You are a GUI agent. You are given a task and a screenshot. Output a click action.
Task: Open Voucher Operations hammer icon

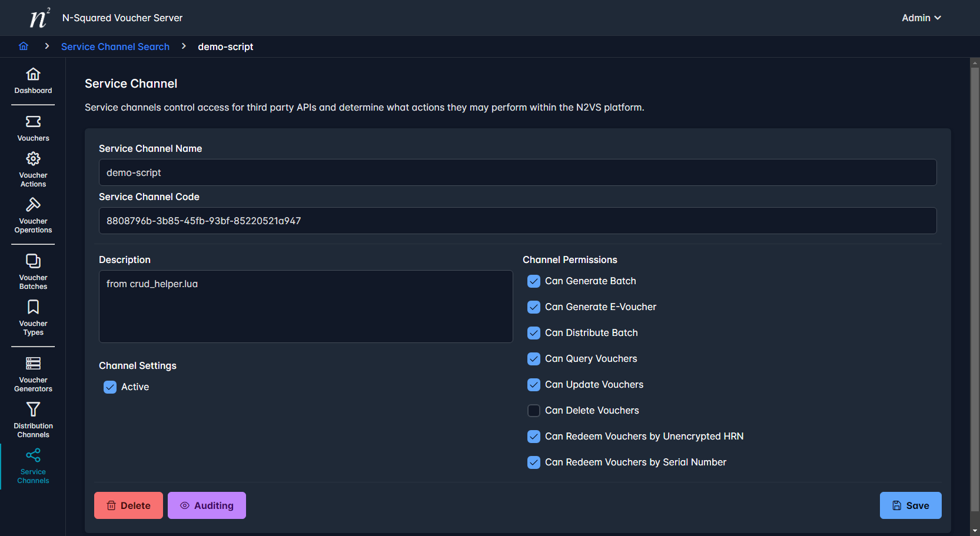pos(33,205)
